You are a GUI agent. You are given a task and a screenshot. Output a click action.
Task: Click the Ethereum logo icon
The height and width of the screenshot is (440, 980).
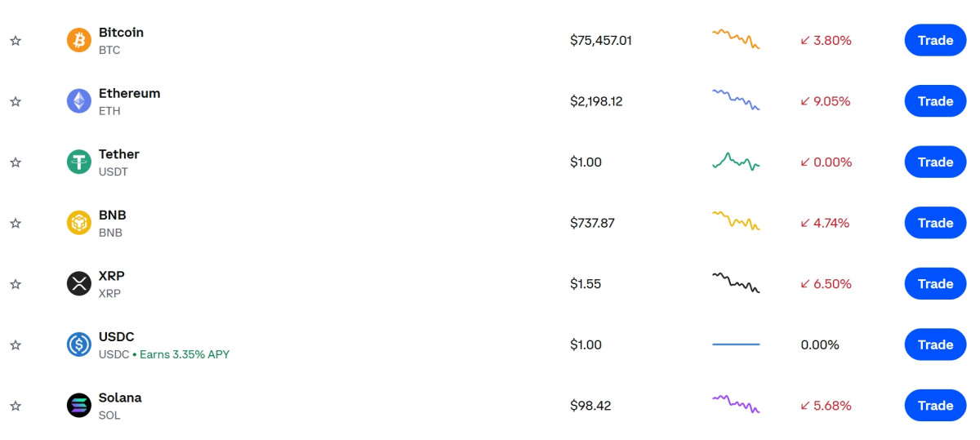click(x=79, y=101)
